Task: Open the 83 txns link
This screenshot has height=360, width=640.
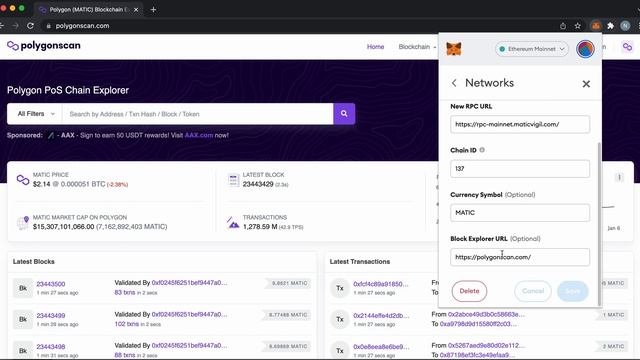Action: [125, 292]
